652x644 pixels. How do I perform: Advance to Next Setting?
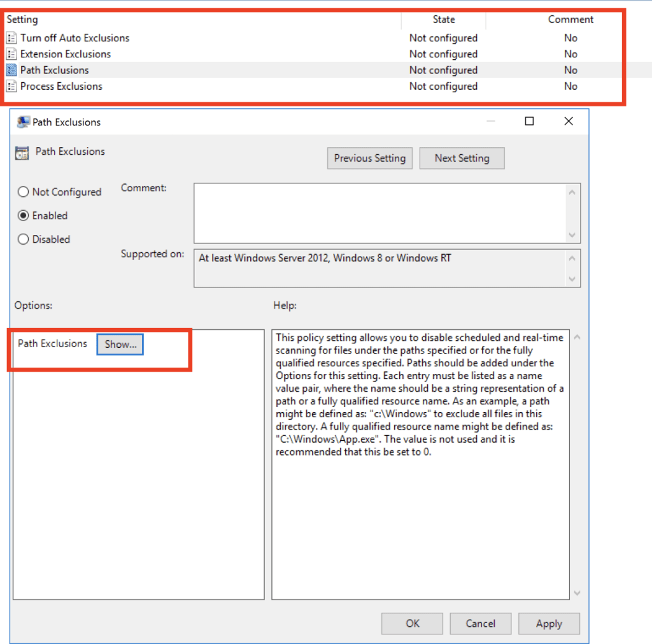(x=462, y=158)
